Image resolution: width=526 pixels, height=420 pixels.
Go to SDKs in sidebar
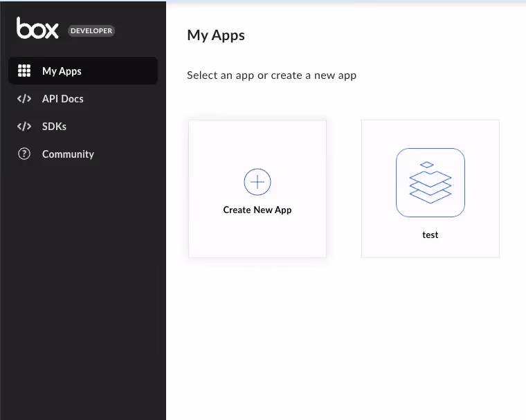point(54,127)
